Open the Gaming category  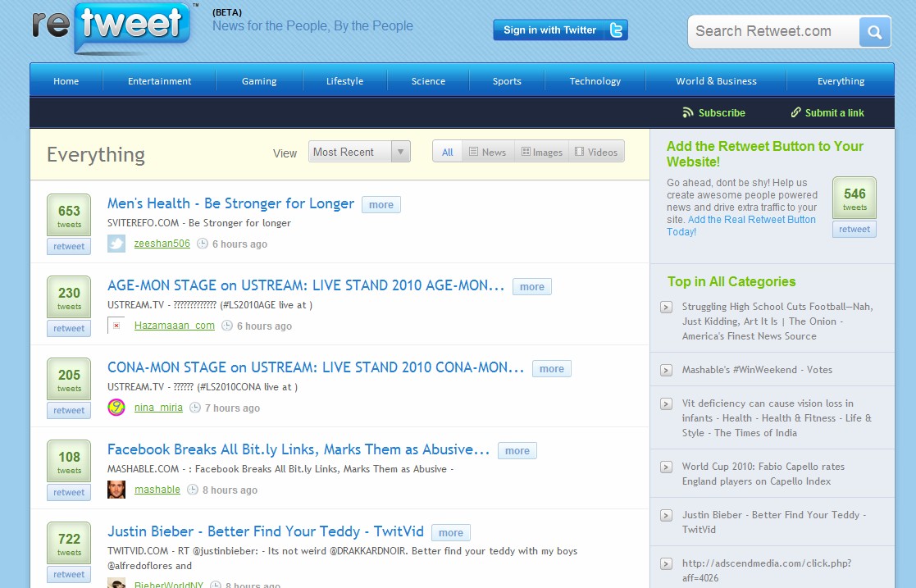coord(259,80)
